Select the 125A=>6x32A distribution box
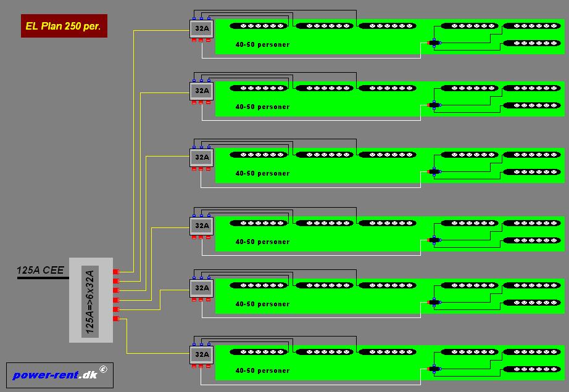The image size is (569, 392). pos(91,300)
